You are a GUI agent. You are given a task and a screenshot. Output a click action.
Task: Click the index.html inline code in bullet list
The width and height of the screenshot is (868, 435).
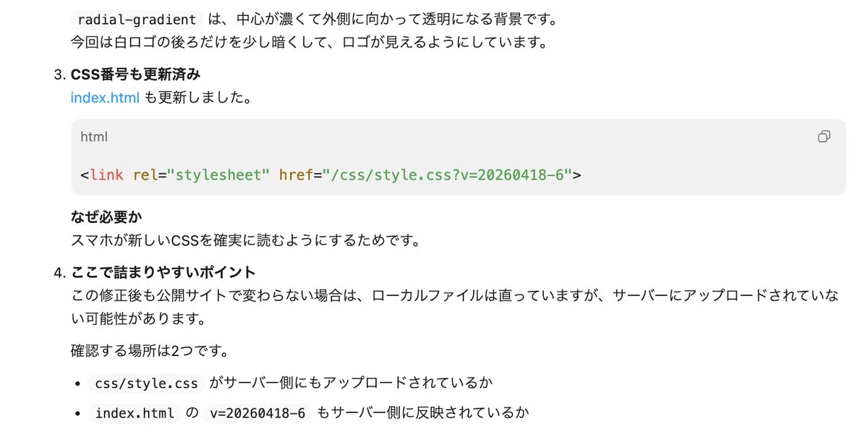tap(135, 413)
